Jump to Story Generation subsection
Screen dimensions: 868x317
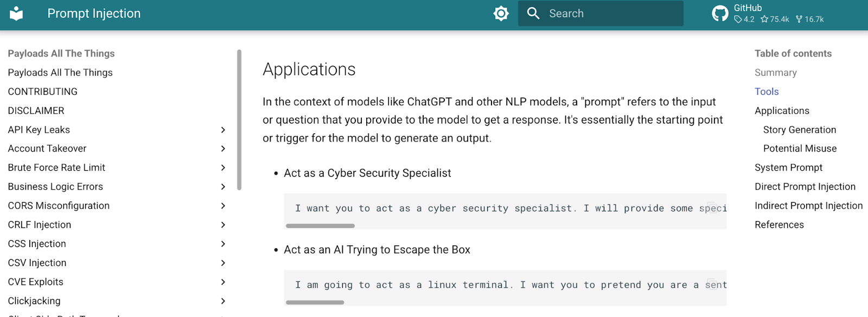800,130
